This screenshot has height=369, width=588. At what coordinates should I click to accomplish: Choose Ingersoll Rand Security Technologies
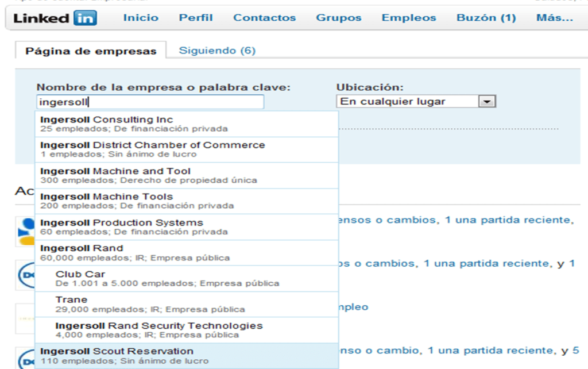pyautogui.click(x=187, y=330)
